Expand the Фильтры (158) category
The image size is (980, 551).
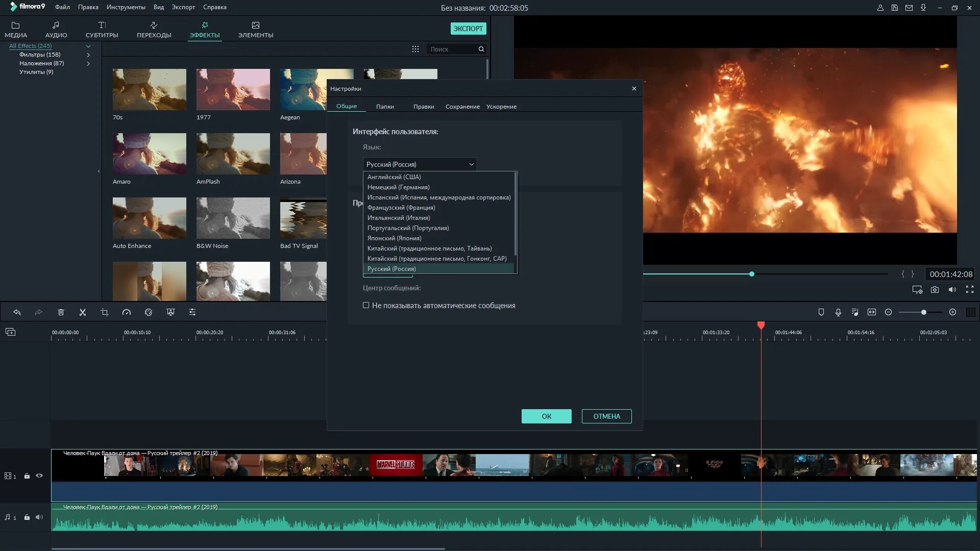point(88,55)
